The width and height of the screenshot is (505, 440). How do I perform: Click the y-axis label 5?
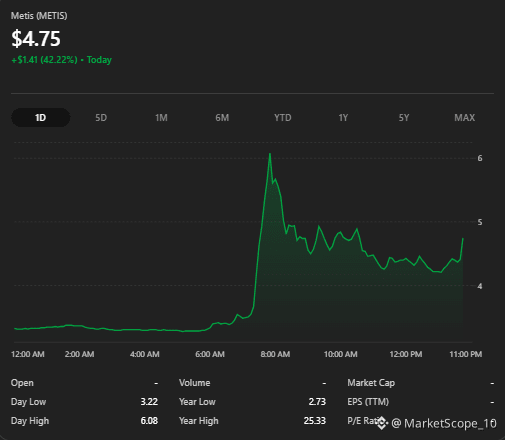pyautogui.click(x=480, y=222)
